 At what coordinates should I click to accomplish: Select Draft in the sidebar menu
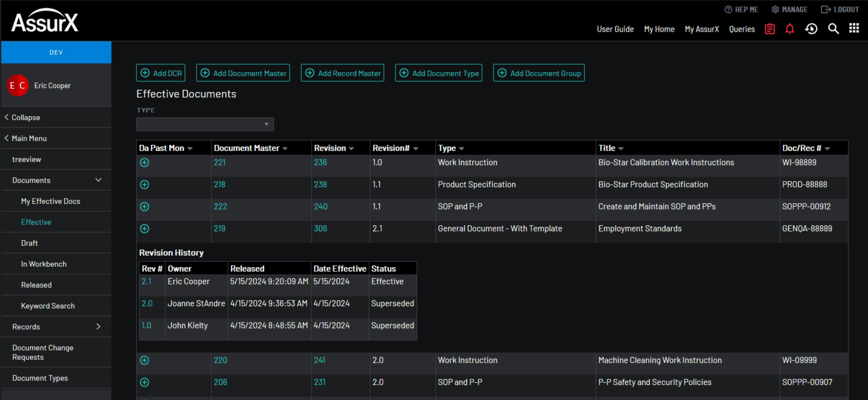(30, 243)
